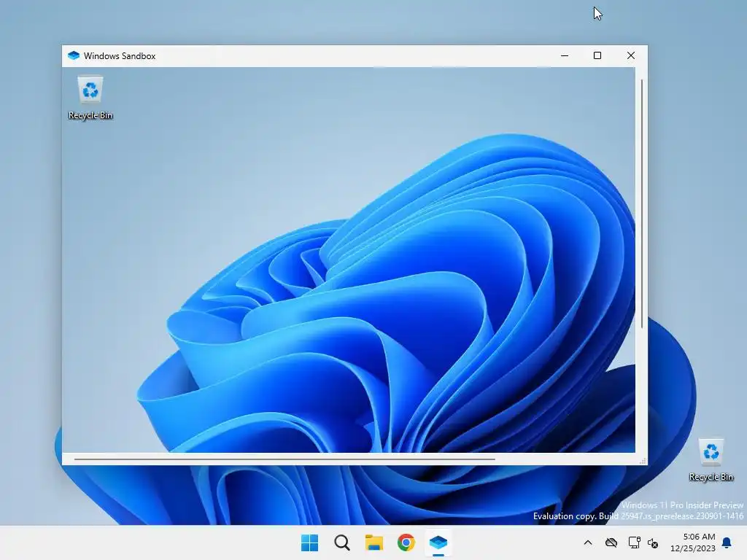
Task: Show hidden system tray icons
Action: click(588, 542)
